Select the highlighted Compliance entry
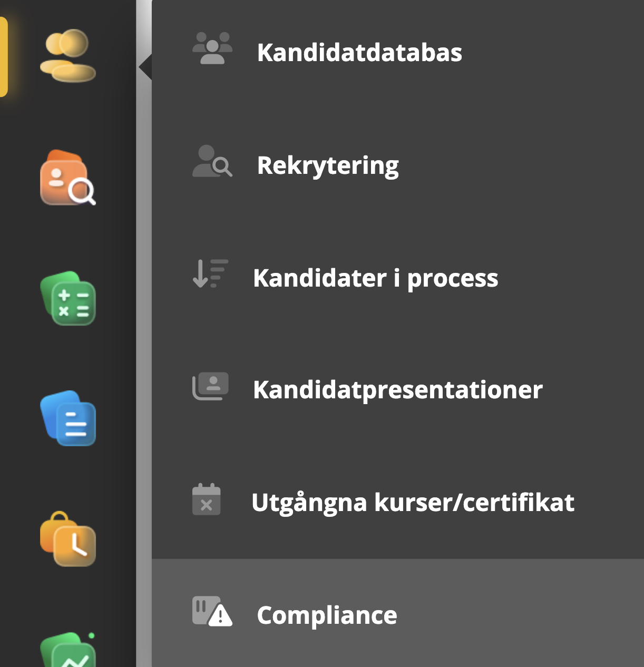 point(327,615)
